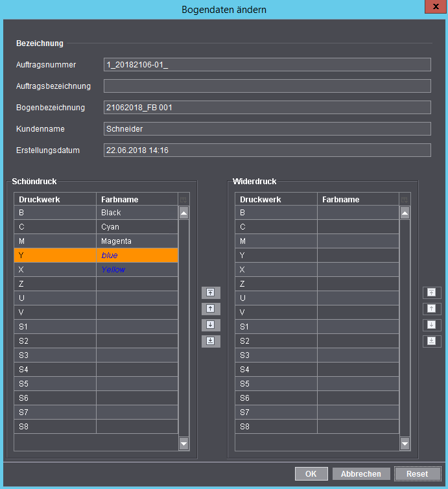Screen dimensions: 448x489
Task: Select Druckwerk S2 in Widerdruck
Action: click(276, 341)
